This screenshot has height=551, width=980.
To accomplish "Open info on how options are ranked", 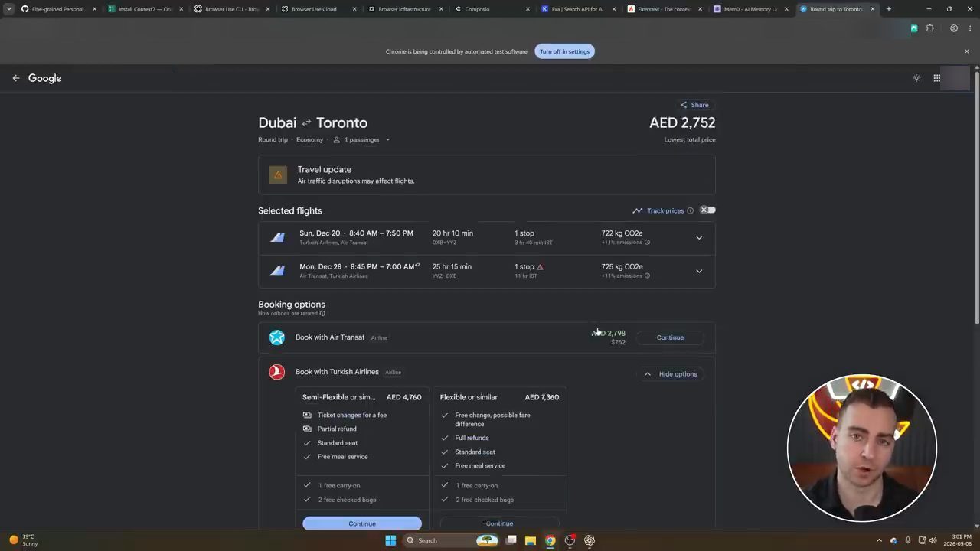I will point(322,314).
